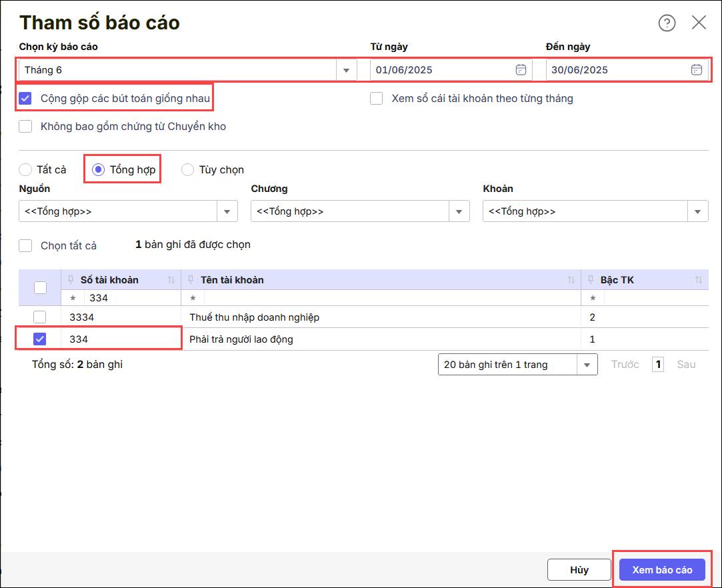This screenshot has height=588, width=722.
Task: Open the help question mark icon
Action: point(667,23)
